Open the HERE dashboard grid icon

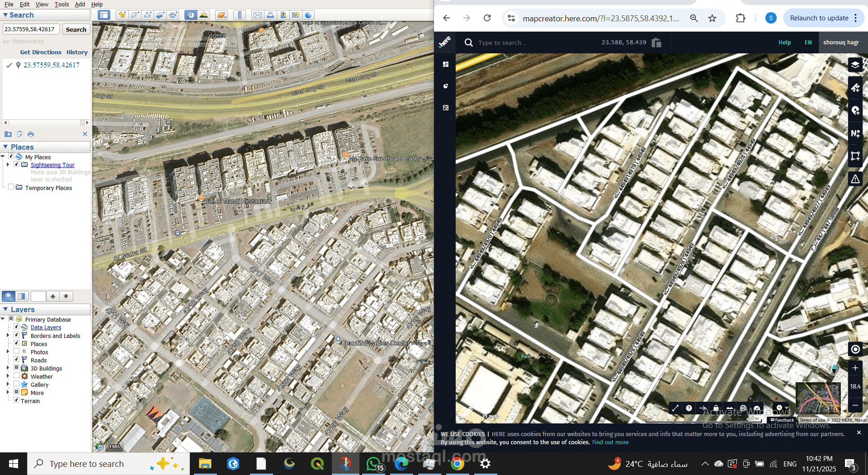[x=446, y=64]
